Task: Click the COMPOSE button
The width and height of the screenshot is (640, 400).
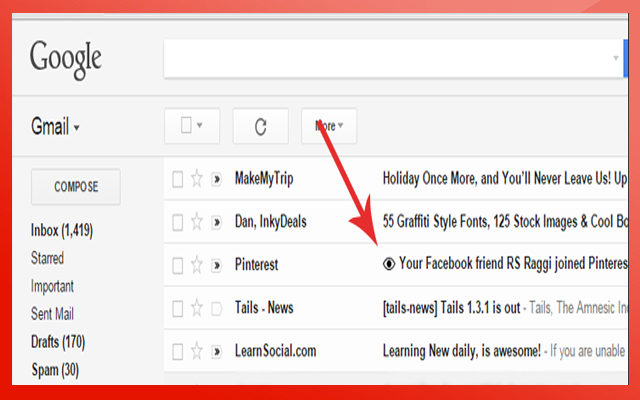Action: pos(76,187)
